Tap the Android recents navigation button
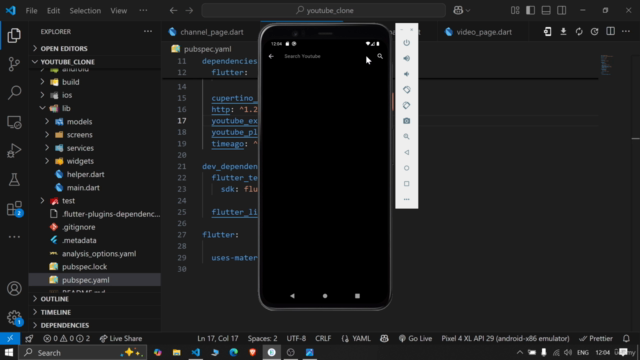The image size is (640, 360). (358, 296)
